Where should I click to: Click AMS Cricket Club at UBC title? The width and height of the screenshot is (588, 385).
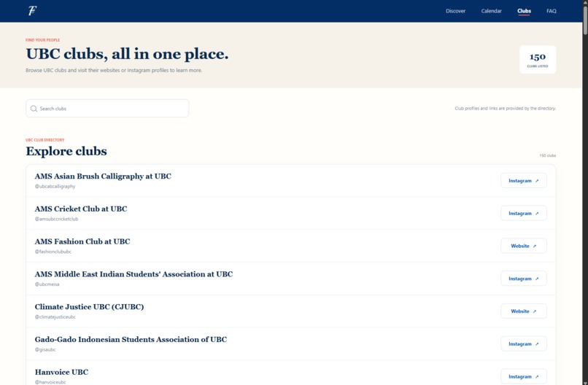[x=81, y=209]
